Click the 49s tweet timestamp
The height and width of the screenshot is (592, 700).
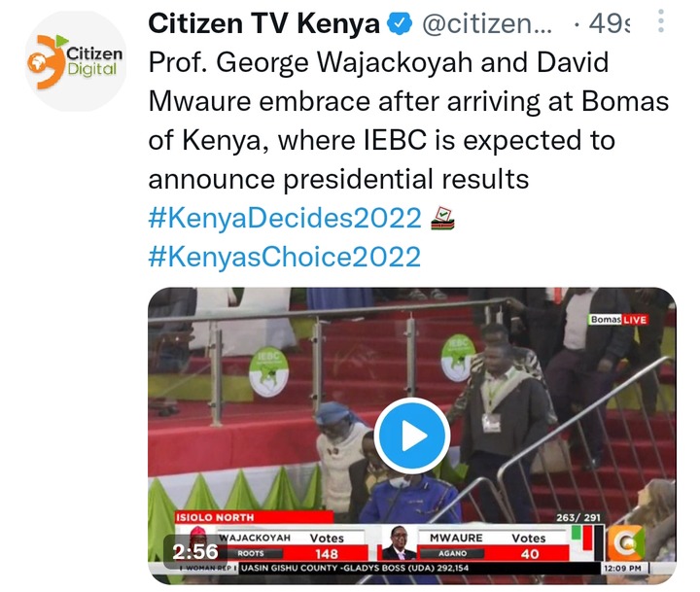(609, 23)
